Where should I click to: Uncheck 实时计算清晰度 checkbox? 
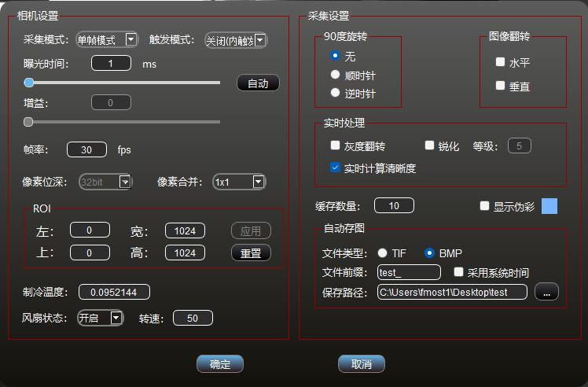tap(335, 168)
